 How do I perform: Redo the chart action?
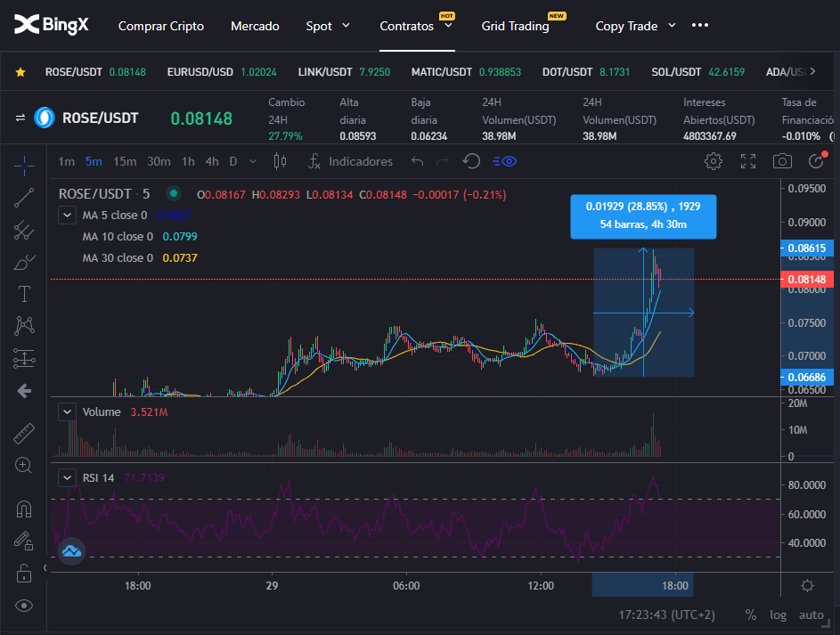click(x=442, y=161)
